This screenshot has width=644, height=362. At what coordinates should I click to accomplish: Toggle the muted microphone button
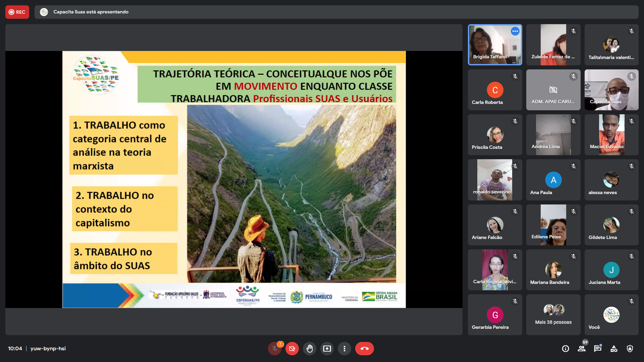[275, 349]
